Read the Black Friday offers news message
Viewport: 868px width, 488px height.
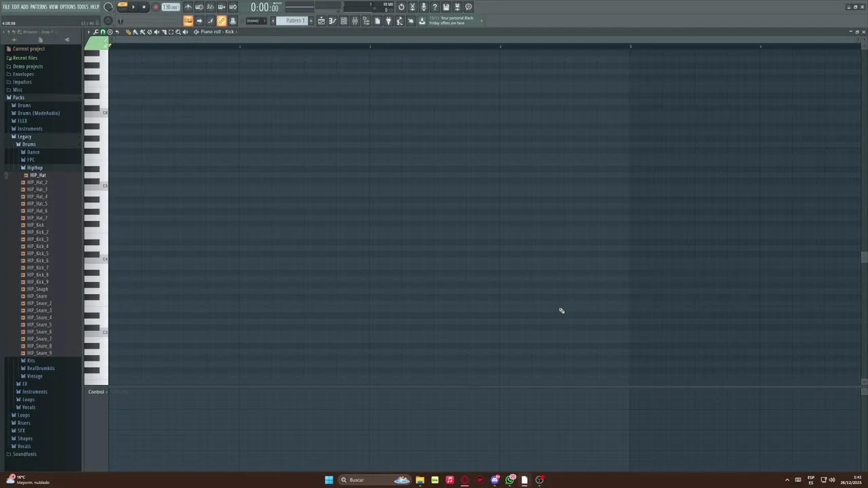coord(451,20)
